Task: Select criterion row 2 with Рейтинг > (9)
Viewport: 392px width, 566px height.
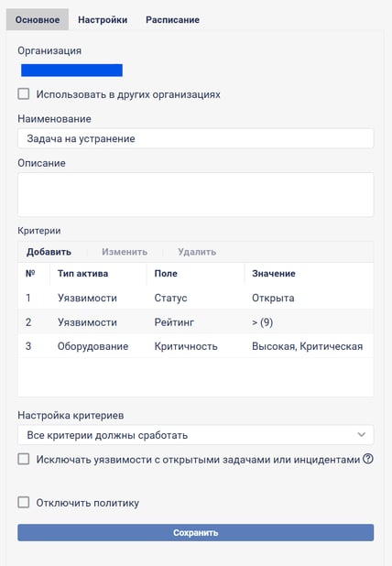Action: coord(196,322)
